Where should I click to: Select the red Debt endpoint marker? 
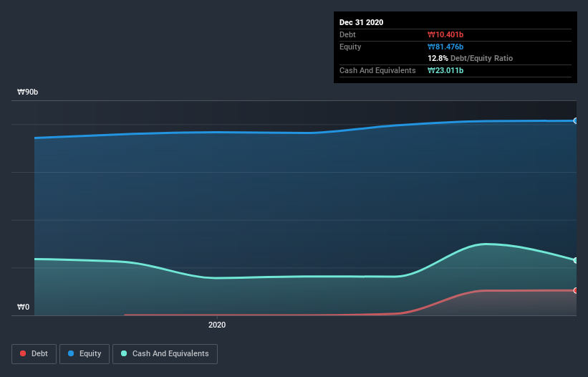pyautogui.click(x=576, y=290)
